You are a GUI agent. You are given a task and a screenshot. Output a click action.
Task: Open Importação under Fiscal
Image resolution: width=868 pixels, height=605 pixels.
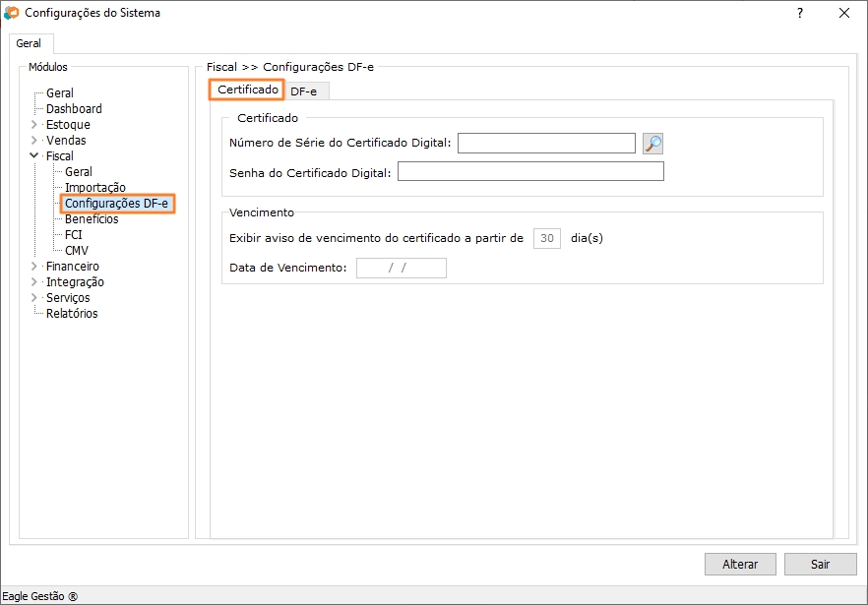pos(94,188)
